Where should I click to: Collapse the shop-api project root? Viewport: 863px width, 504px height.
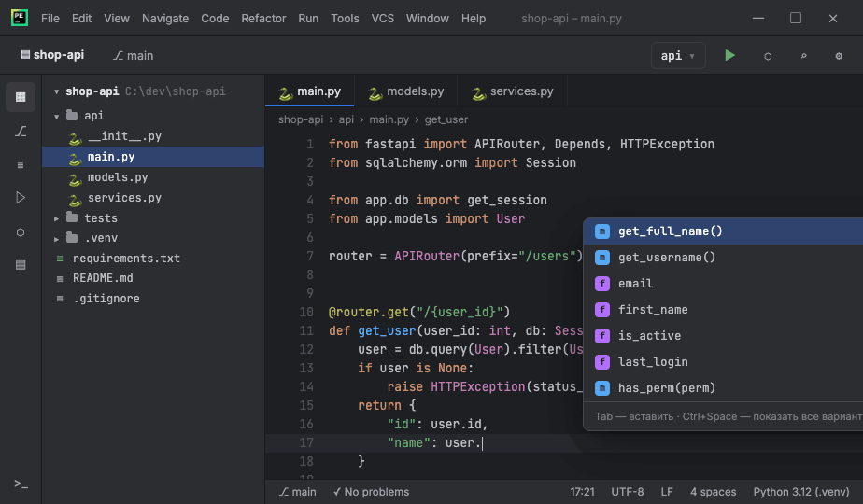coord(56,91)
